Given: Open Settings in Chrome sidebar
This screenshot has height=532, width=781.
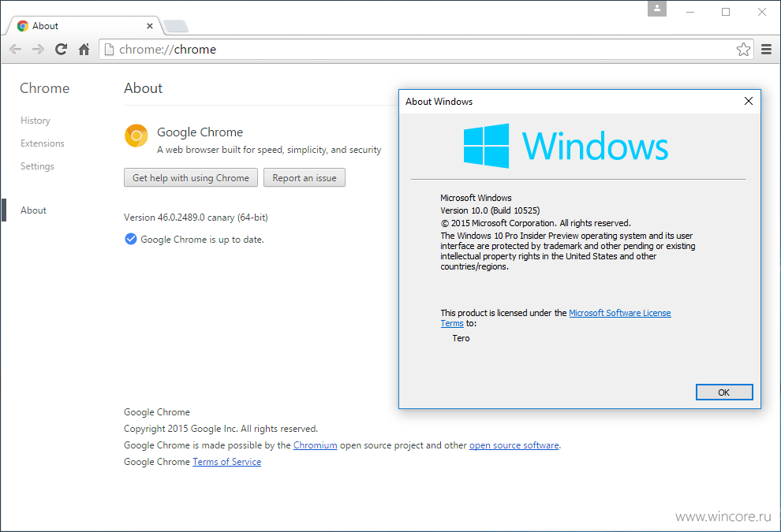Looking at the screenshot, I should [37, 166].
